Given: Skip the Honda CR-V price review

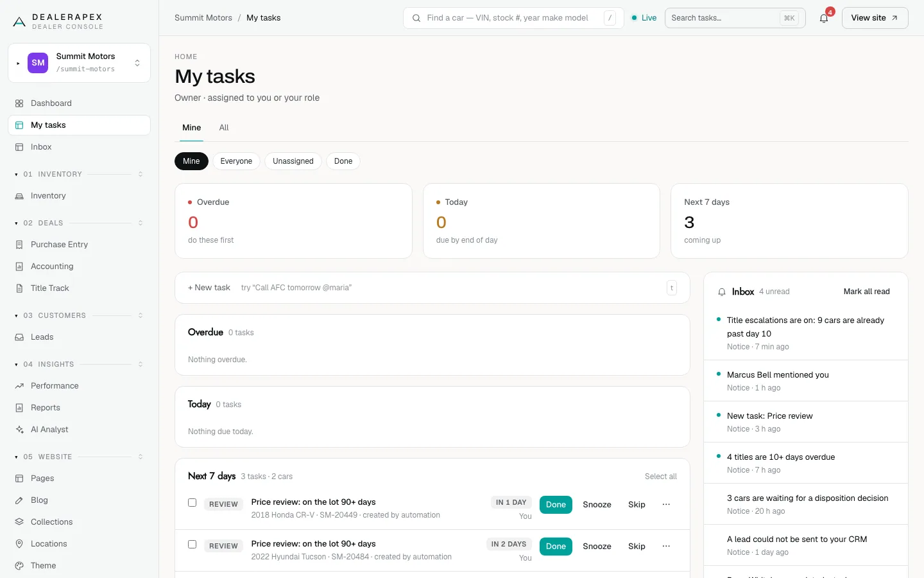Looking at the screenshot, I should 637,505.
